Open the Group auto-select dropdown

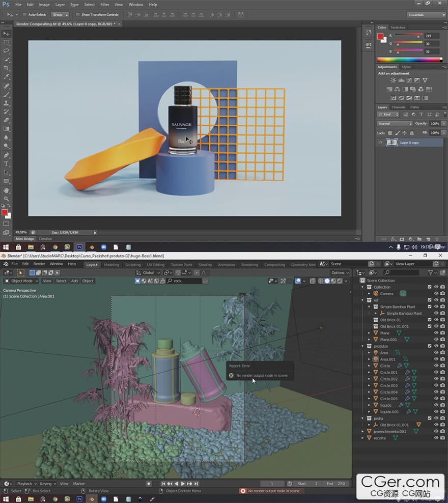60,14
